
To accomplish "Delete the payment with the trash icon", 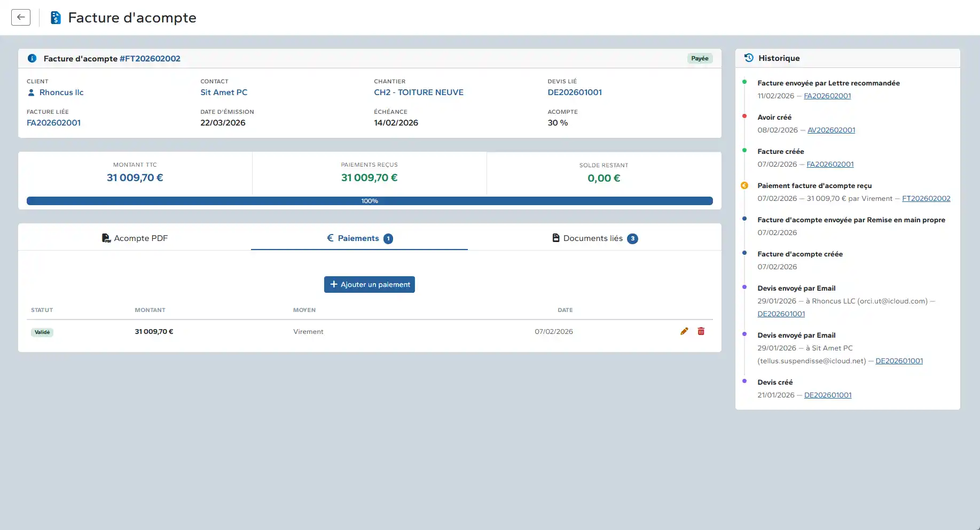I will click(701, 331).
